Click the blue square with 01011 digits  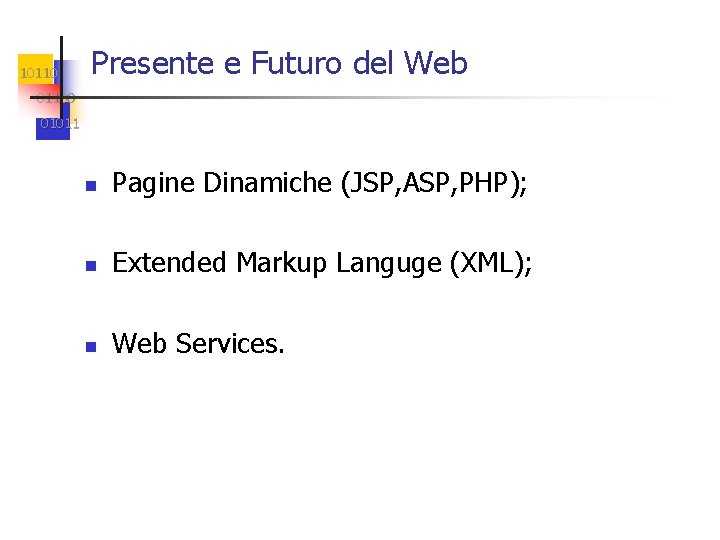(53, 124)
